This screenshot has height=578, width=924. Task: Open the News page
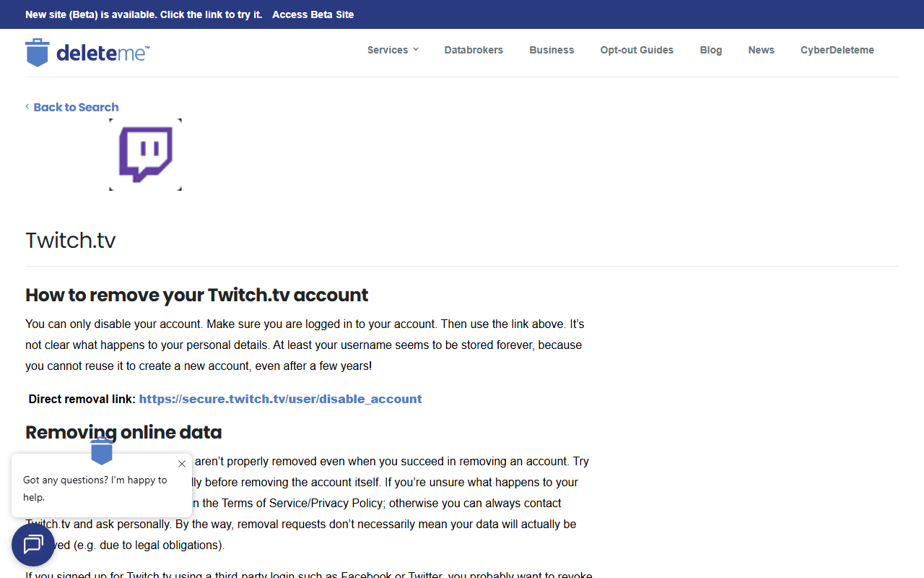pyautogui.click(x=761, y=50)
